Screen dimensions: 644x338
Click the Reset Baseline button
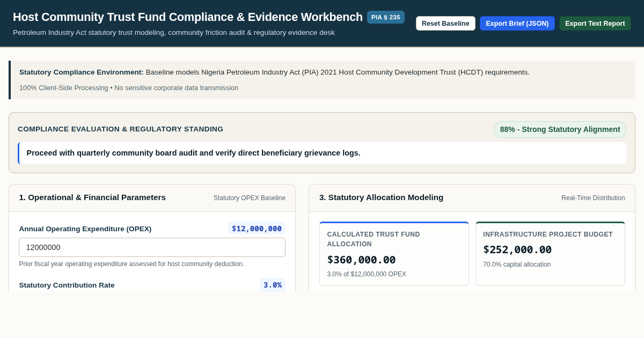tap(445, 24)
